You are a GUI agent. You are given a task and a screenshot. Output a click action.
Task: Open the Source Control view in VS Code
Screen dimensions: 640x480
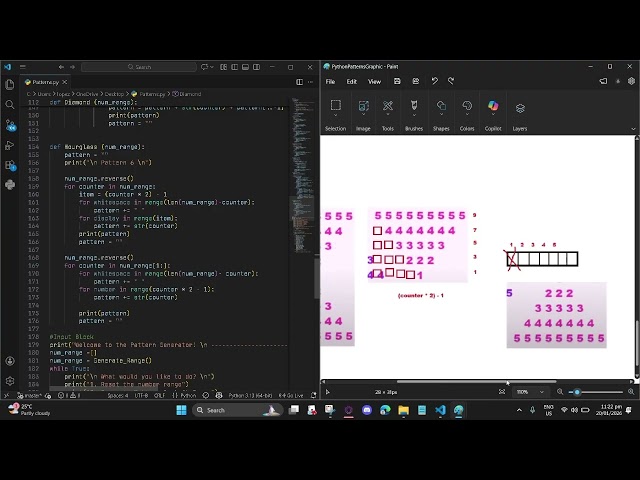pos(11,125)
